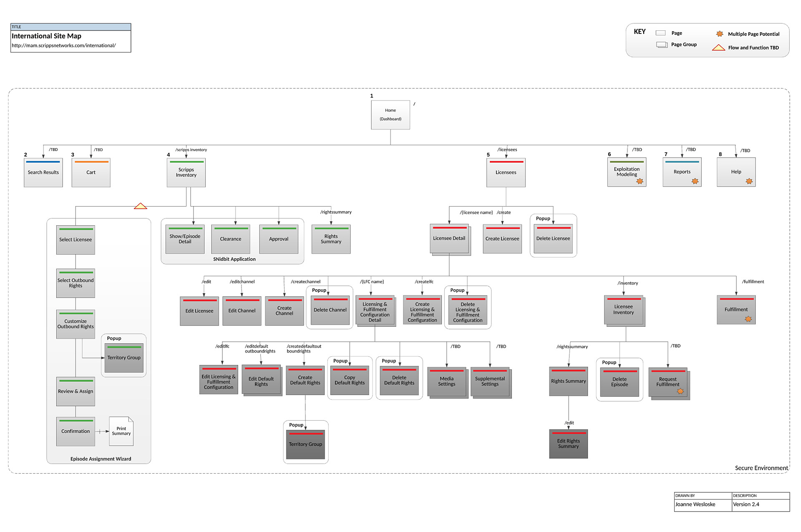The image size is (801, 532).
Task: Click the site URL in title block
Action: coord(64,45)
